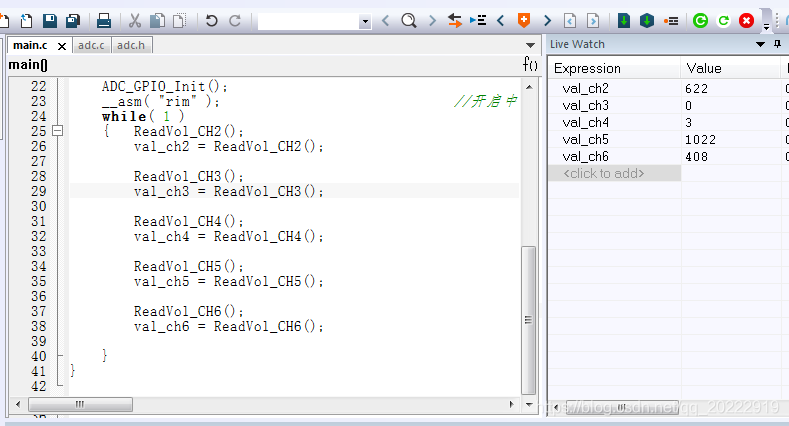
Task: Click the Go To line icon
Action: tap(478, 21)
